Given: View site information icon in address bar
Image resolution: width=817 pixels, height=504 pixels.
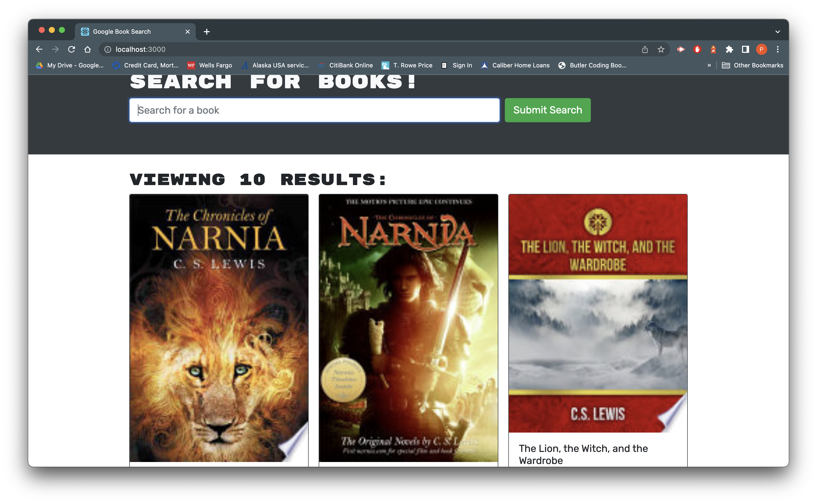Looking at the screenshot, I should pos(108,49).
